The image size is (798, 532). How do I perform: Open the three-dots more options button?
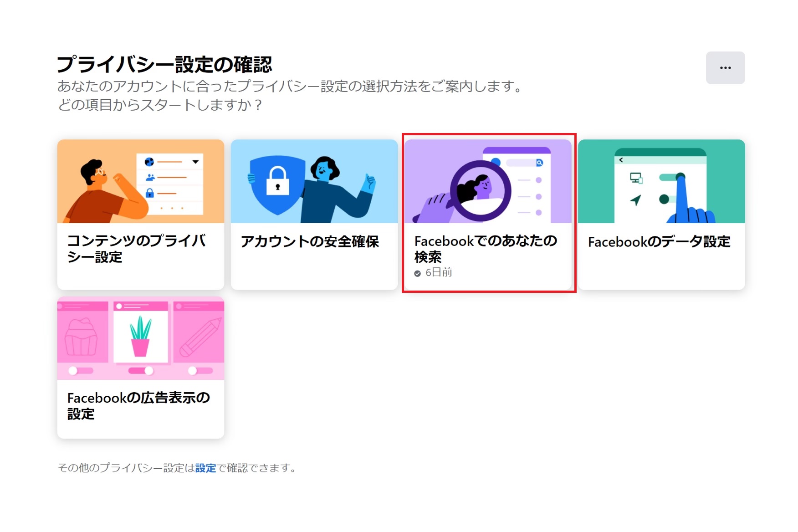pyautogui.click(x=725, y=68)
